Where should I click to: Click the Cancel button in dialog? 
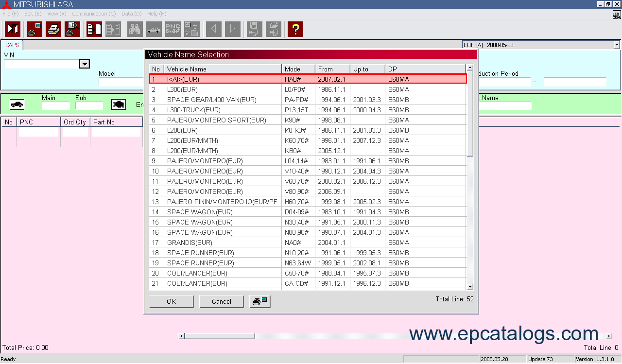222,301
